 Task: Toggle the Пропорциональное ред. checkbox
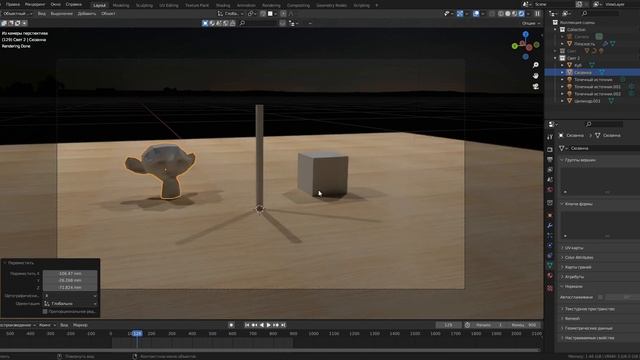45,311
